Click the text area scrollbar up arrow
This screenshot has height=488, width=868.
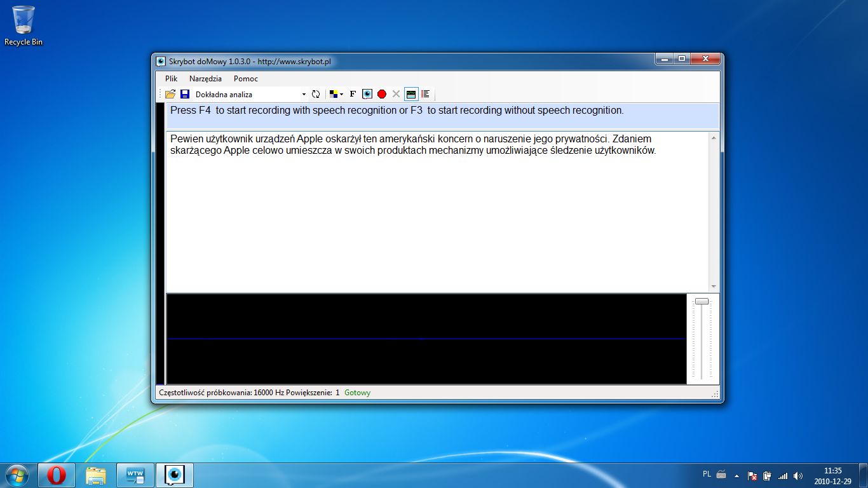(714, 137)
